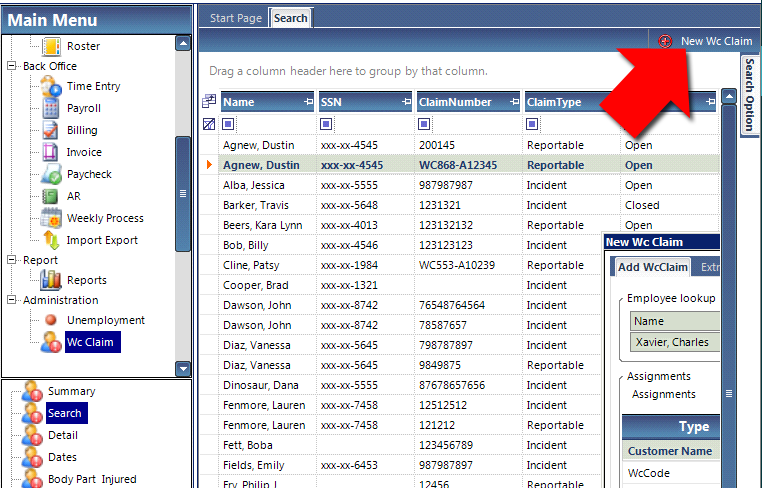The width and height of the screenshot is (762, 488).
Task: Collapse the Back Office tree node
Action: [x=12, y=66]
